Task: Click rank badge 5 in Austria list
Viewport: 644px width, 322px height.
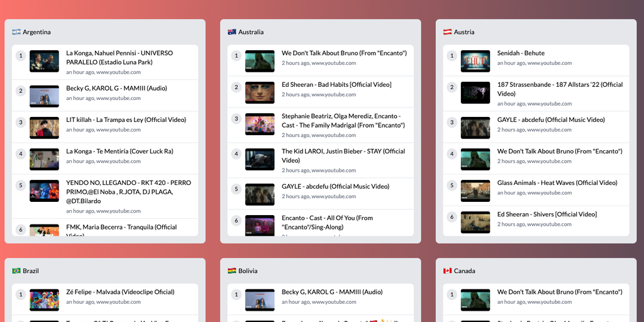Action: 452,186
